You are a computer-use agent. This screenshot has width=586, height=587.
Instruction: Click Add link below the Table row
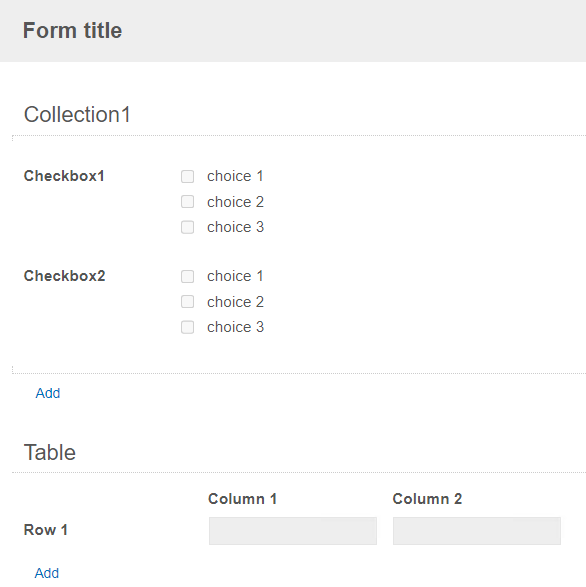click(47, 573)
